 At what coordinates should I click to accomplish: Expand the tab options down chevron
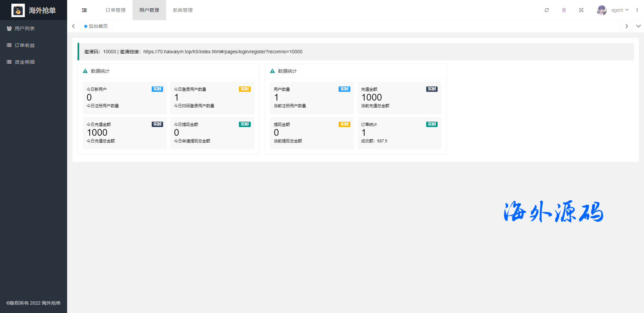tap(638, 26)
